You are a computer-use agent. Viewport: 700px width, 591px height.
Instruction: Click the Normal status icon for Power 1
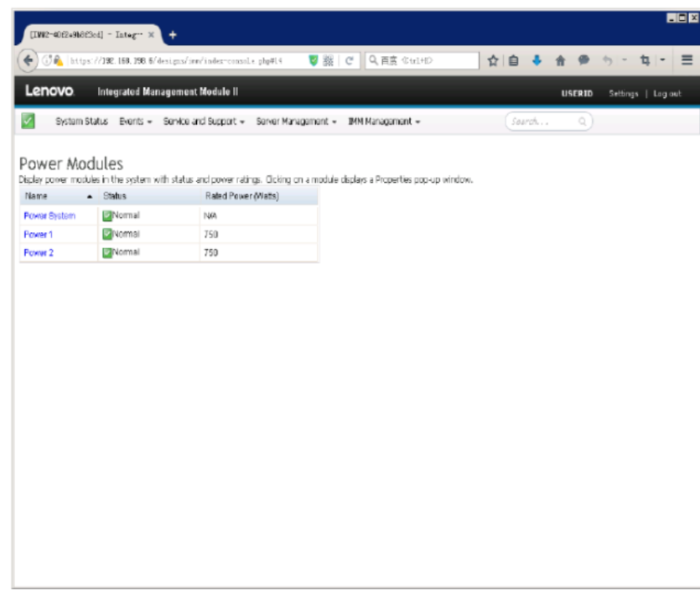(107, 235)
